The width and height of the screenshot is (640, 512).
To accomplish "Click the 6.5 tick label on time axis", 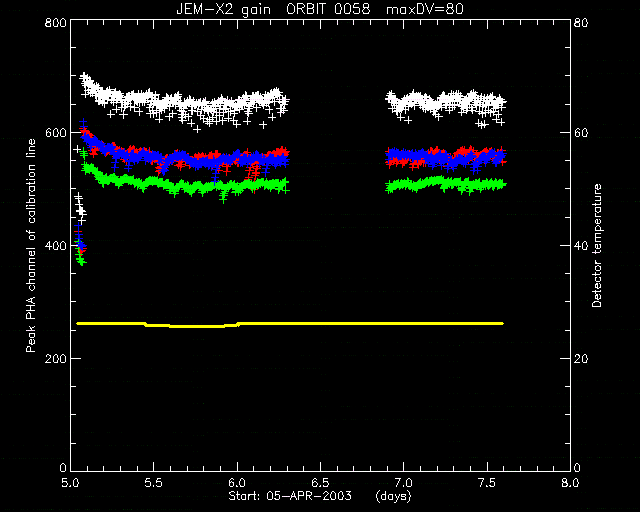I will (x=320, y=483).
